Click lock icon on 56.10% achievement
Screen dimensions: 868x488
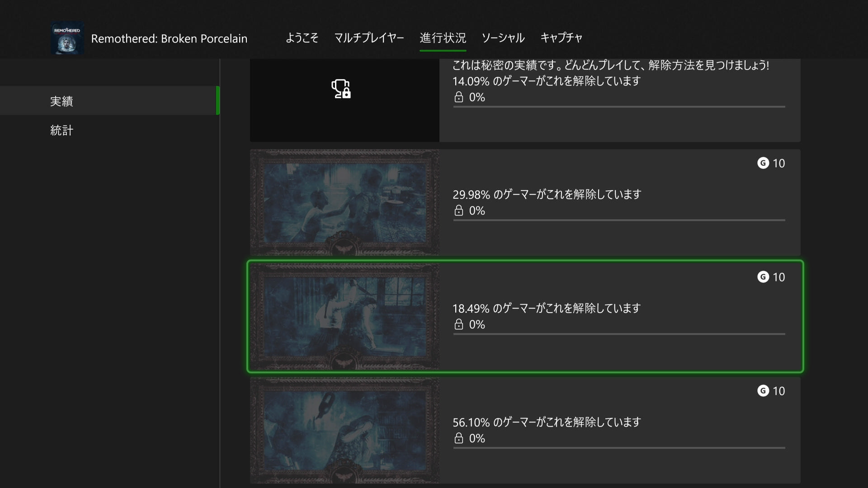[458, 438]
